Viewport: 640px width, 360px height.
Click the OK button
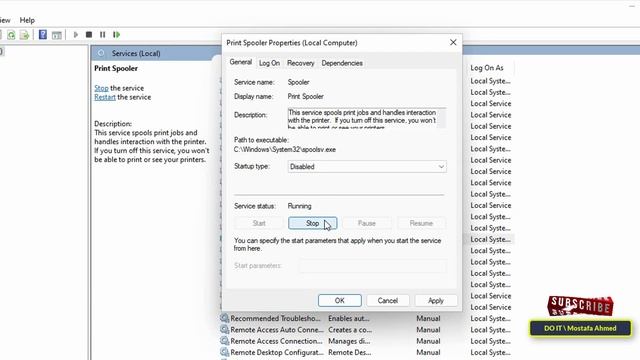point(340,300)
